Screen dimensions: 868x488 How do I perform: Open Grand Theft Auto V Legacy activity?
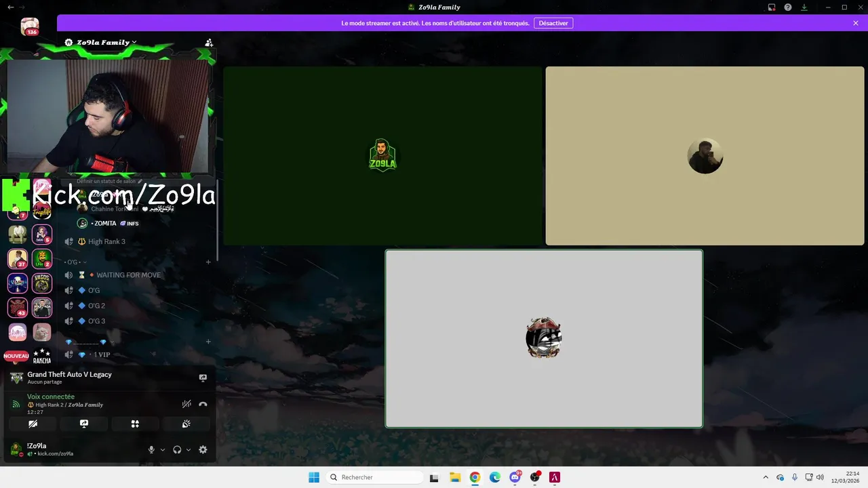coord(69,378)
